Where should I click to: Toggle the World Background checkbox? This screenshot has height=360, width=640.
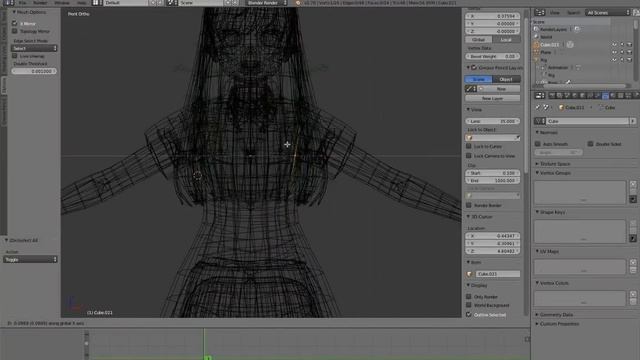click(469, 305)
